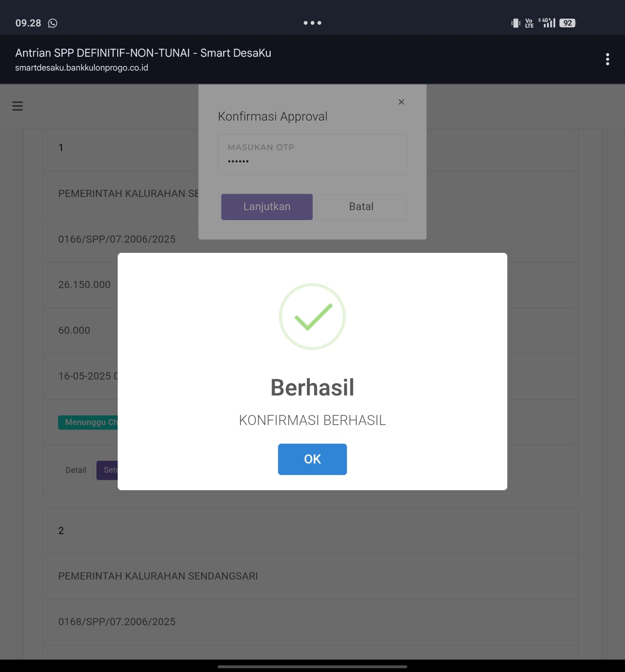Tap the battery indicator showing 92
Screen dimensions: 625x672
(x=567, y=23)
